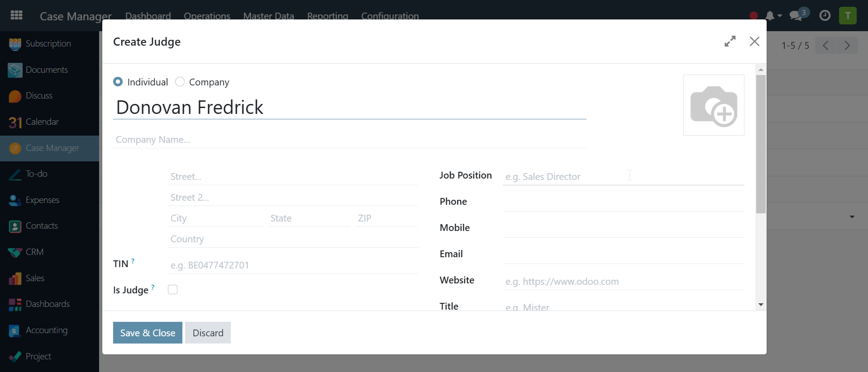Focus the Email input field

pyautogui.click(x=623, y=255)
